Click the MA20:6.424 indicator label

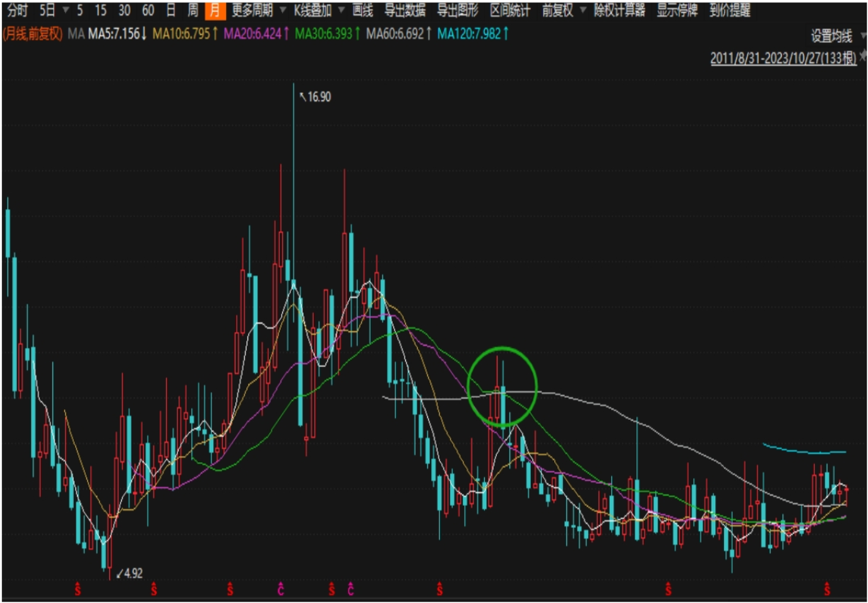256,33
